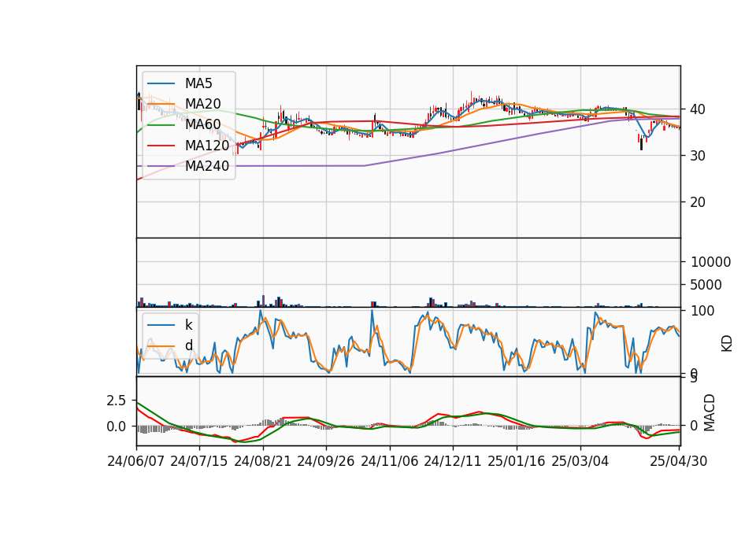Click the 24/09/26 date axis label
This screenshot has height=543, width=756.
pos(326,461)
